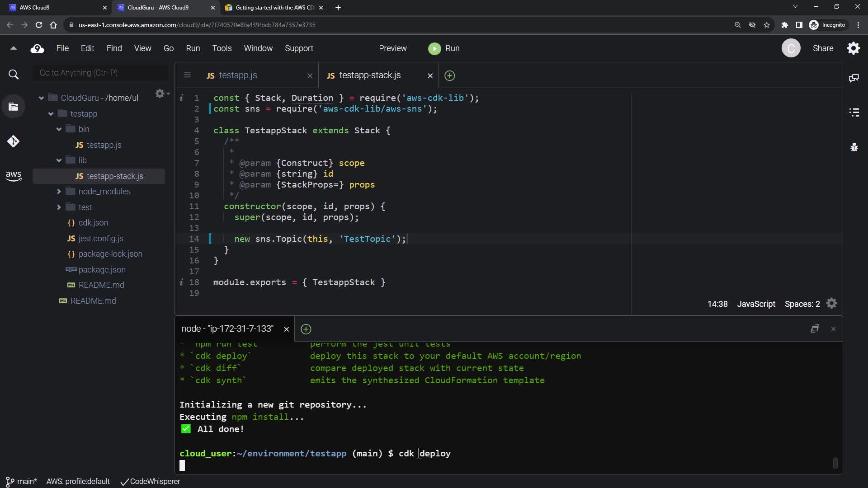The image size is (868, 488).
Task: Expand the node_modules folder
Action: 59,192
